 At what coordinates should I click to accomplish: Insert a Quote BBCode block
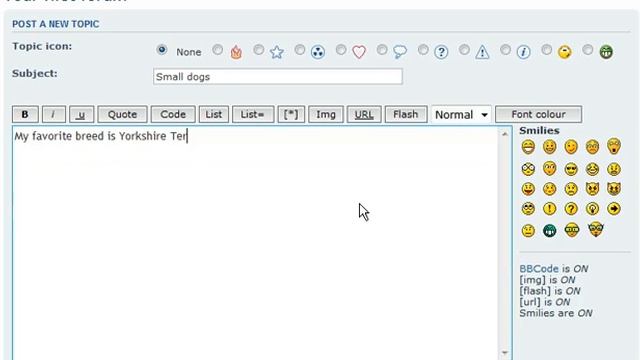(x=122, y=114)
